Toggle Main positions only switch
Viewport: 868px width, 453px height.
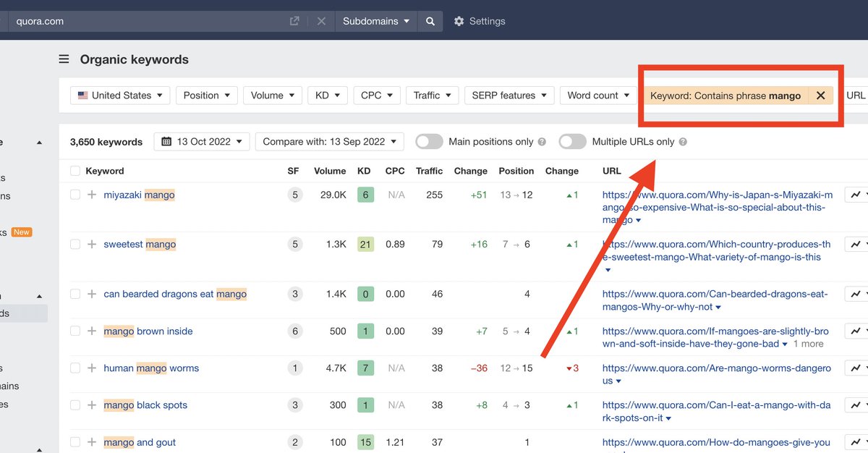(x=429, y=142)
